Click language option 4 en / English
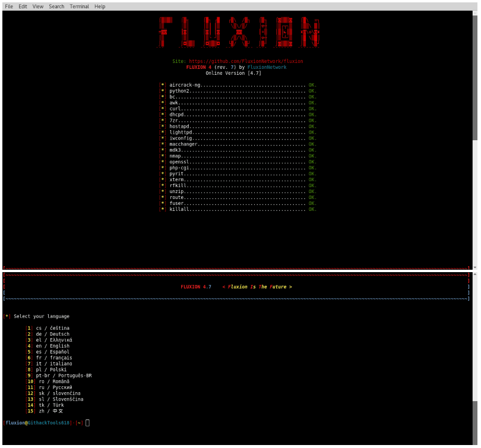 tap(48, 346)
